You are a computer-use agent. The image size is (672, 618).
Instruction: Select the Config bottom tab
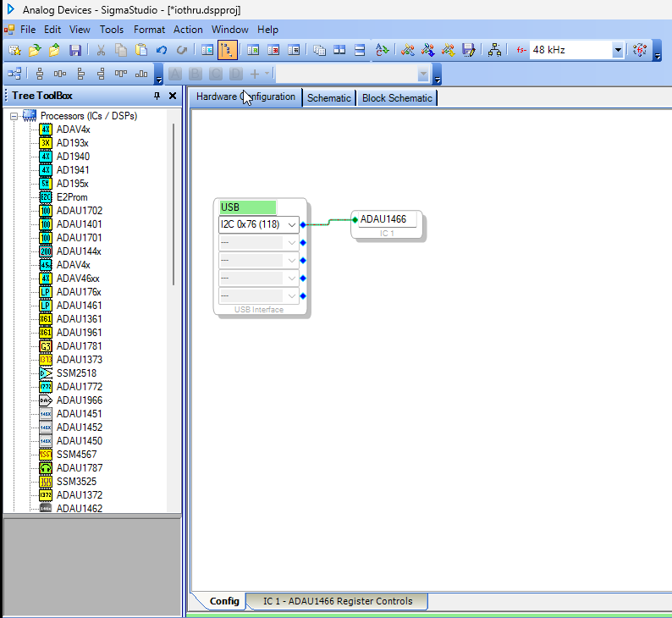tap(224, 601)
